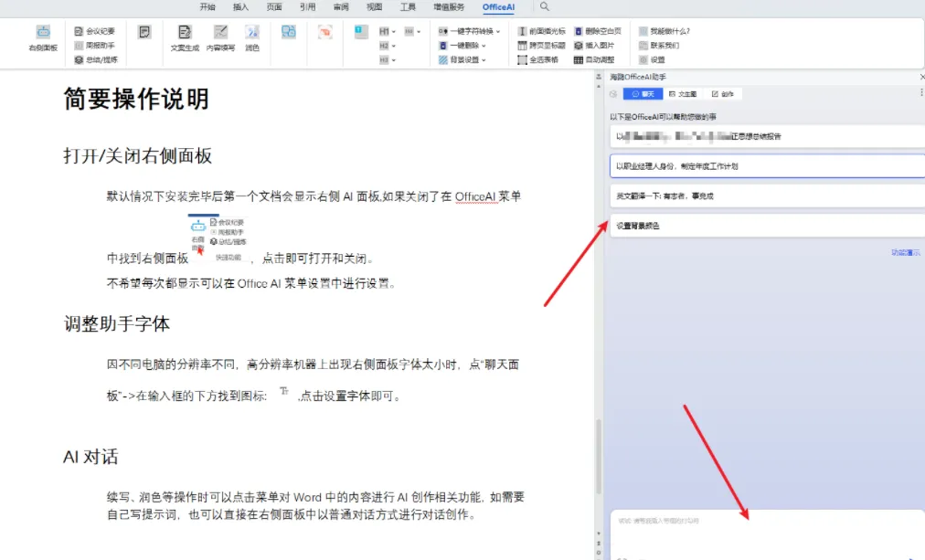Open the 周报助手 weekly report helper
Screen dimensions: 925x560
tap(94, 46)
